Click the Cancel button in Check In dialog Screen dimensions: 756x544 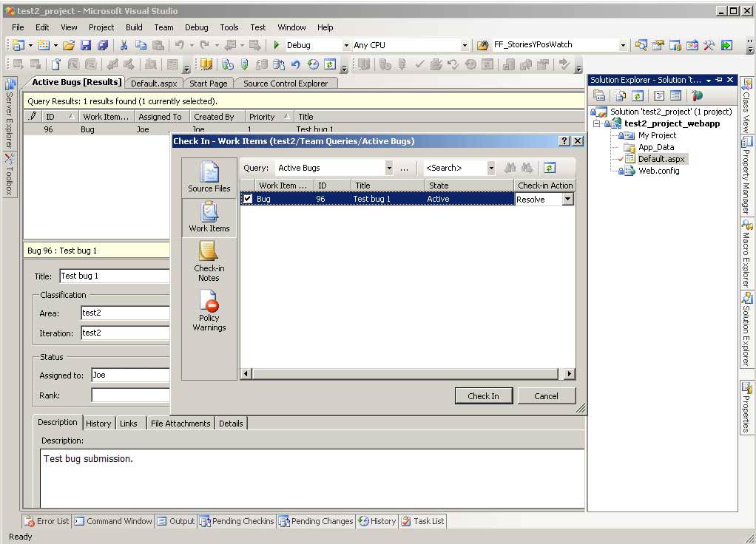tap(546, 396)
